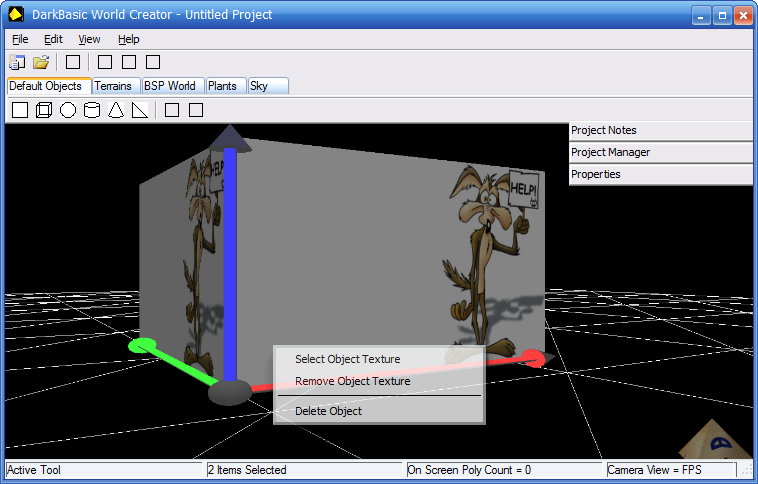Open the Edit menu
Image resolution: width=758 pixels, height=484 pixels.
tap(53, 39)
